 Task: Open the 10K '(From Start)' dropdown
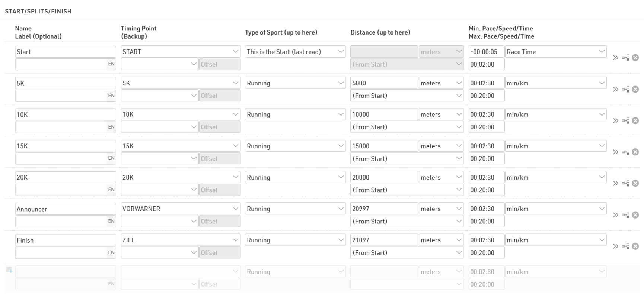click(407, 127)
